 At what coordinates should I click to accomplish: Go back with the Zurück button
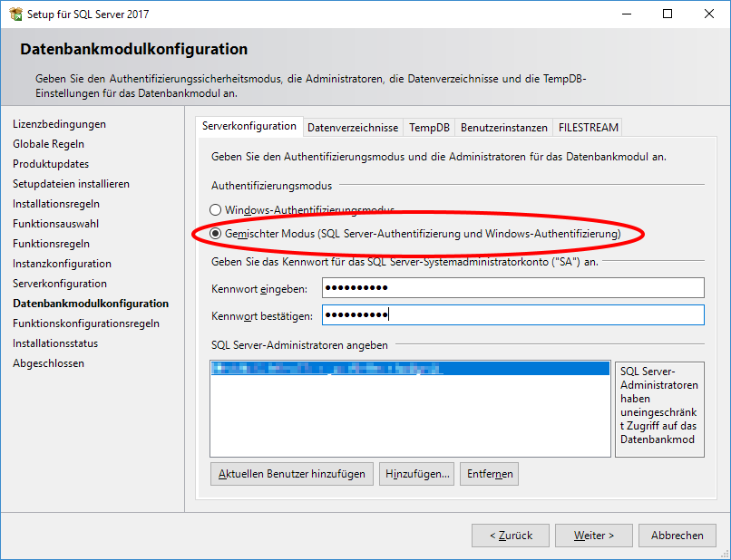511,536
